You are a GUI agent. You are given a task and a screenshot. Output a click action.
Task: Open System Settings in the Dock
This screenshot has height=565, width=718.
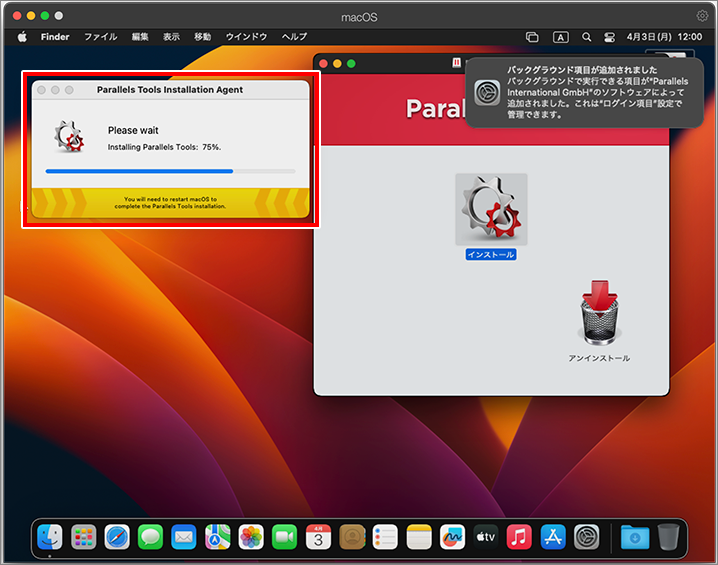(587, 537)
